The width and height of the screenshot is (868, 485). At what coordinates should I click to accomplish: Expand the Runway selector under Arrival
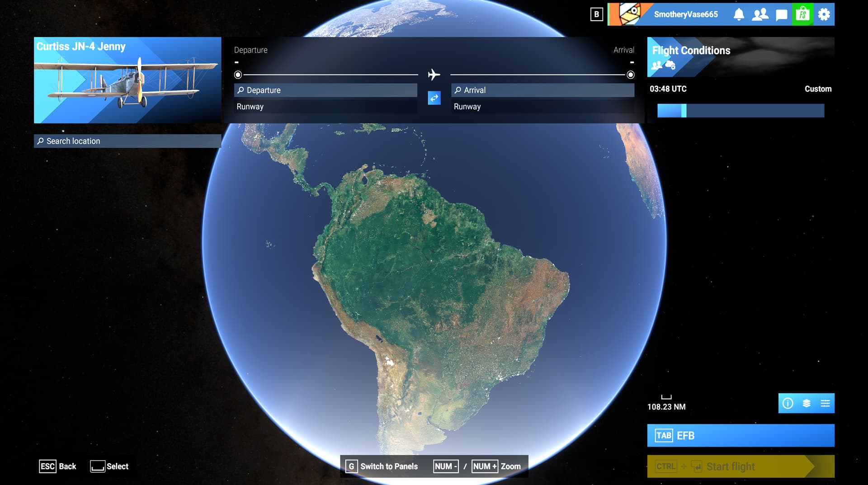[542, 107]
